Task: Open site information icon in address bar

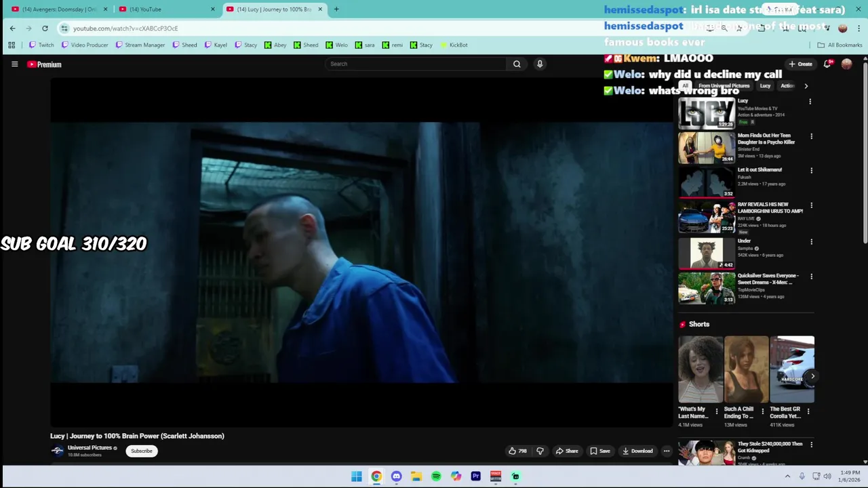Action: (64, 28)
